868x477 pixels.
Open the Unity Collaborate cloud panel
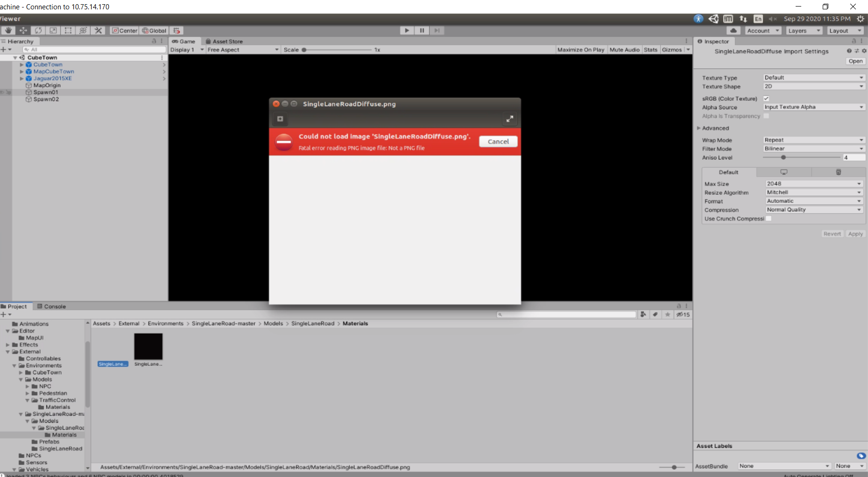733,30
